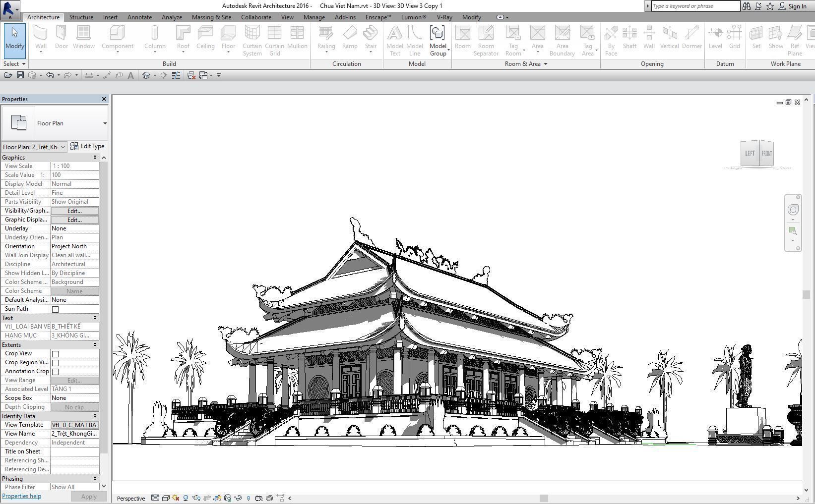Activate the Model Line tool
Image resolution: width=815 pixels, height=504 pixels.
(x=415, y=41)
